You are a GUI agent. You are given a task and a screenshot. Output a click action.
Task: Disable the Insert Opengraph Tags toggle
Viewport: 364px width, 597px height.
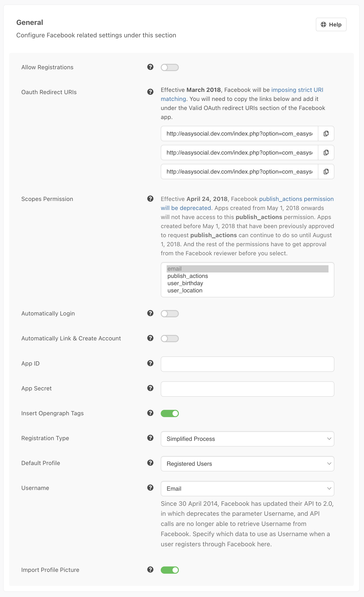coord(170,413)
